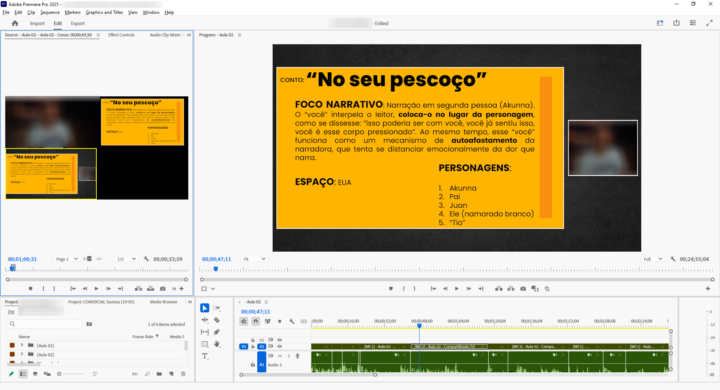Screen dimensions: 720x390
Task: Open the Program playback resolution Full dropdown
Action: [652, 259]
